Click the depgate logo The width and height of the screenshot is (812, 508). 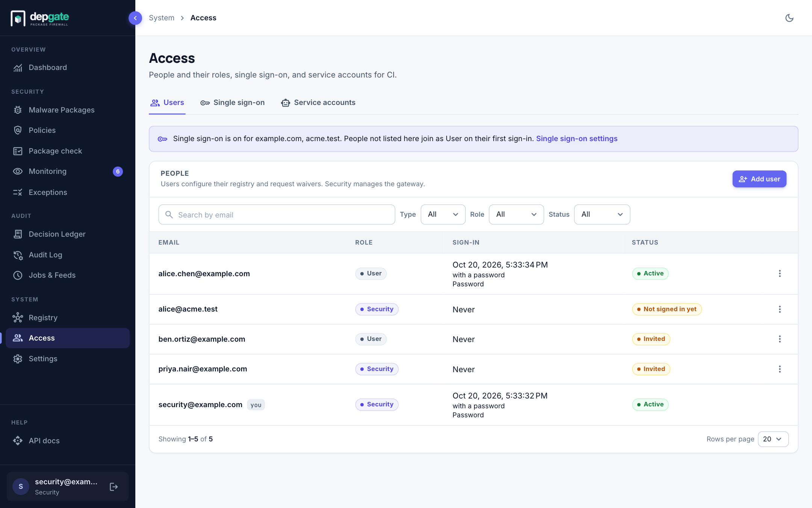point(40,18)
